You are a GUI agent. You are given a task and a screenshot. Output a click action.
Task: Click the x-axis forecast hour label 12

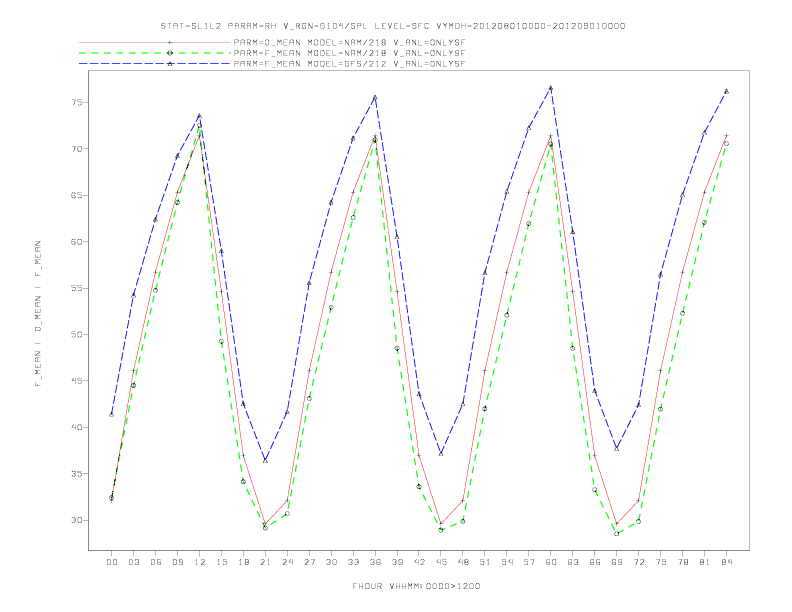pos(200,562)
